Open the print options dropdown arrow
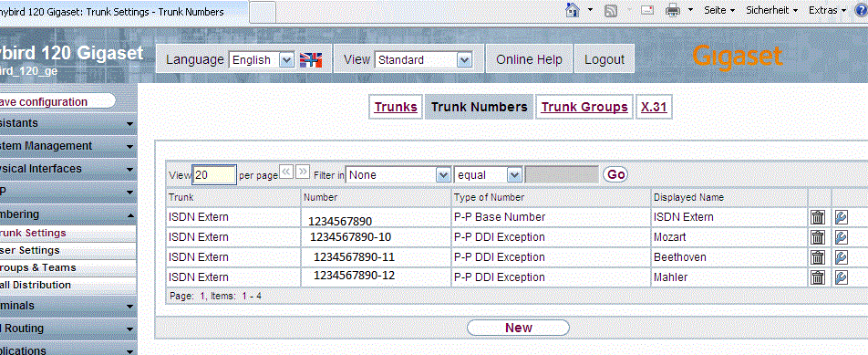Viewport: 868px width, 355px height. tap(690, 10)
